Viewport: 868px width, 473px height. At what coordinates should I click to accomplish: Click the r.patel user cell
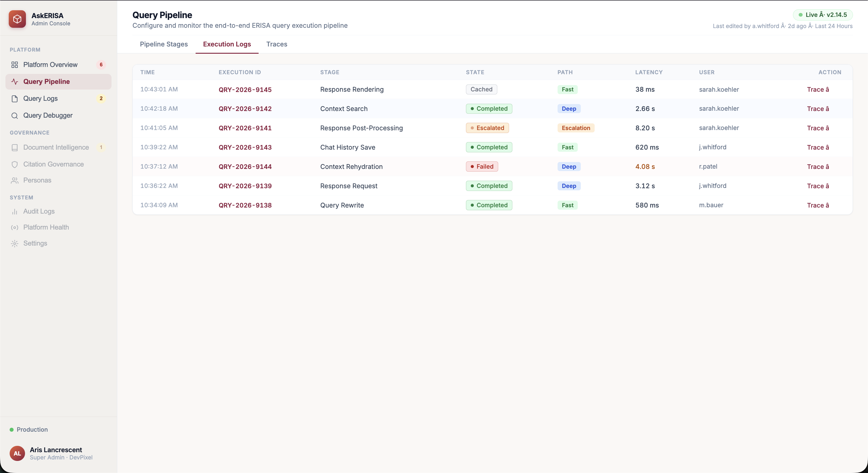pyautogui.click(x=708, y=167)
